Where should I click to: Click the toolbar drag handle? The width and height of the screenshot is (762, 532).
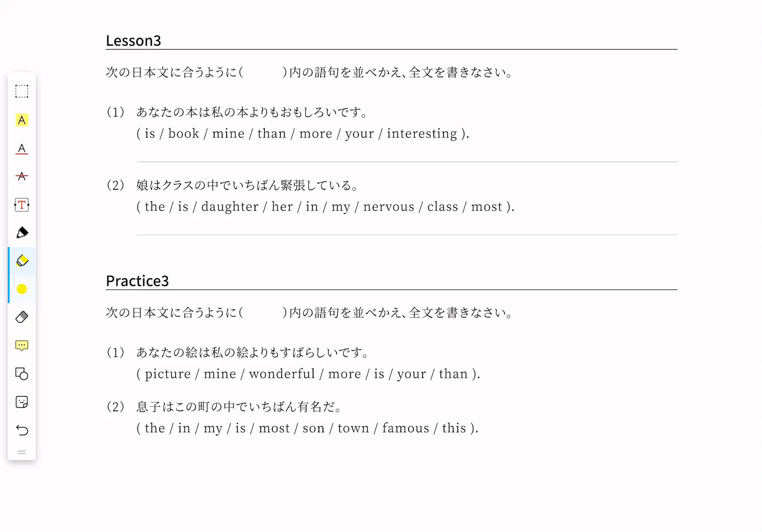(x=22, y=453)
